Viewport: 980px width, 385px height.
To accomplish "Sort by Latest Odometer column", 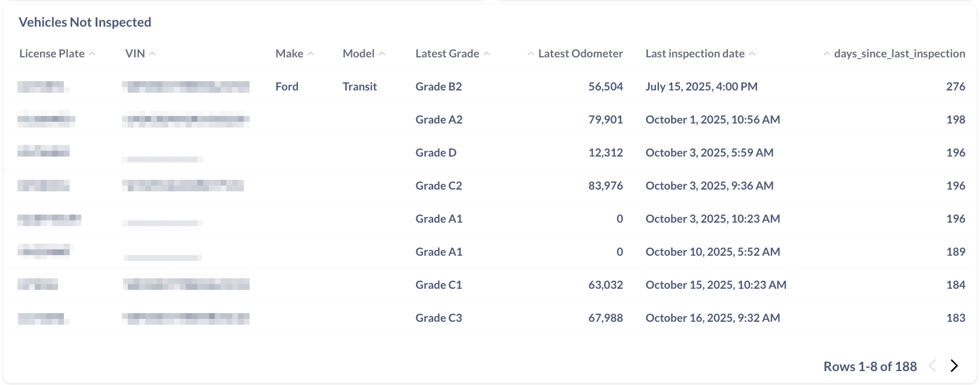I will point(580,53).
